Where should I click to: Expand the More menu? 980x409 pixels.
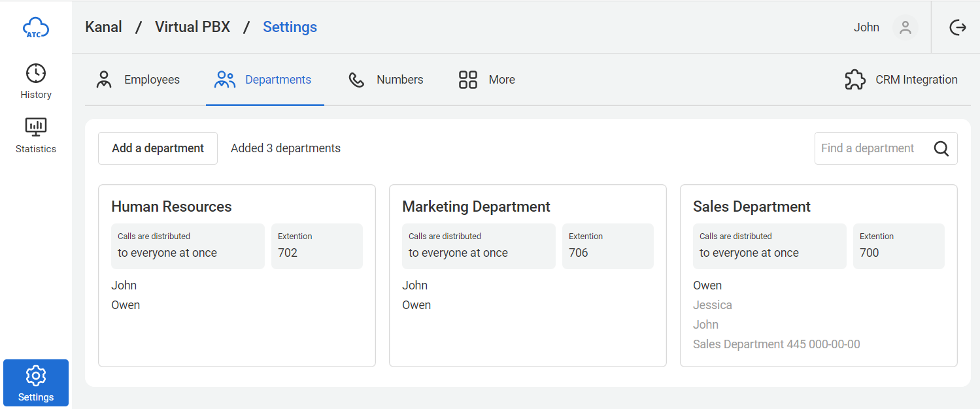click(487, 80)
